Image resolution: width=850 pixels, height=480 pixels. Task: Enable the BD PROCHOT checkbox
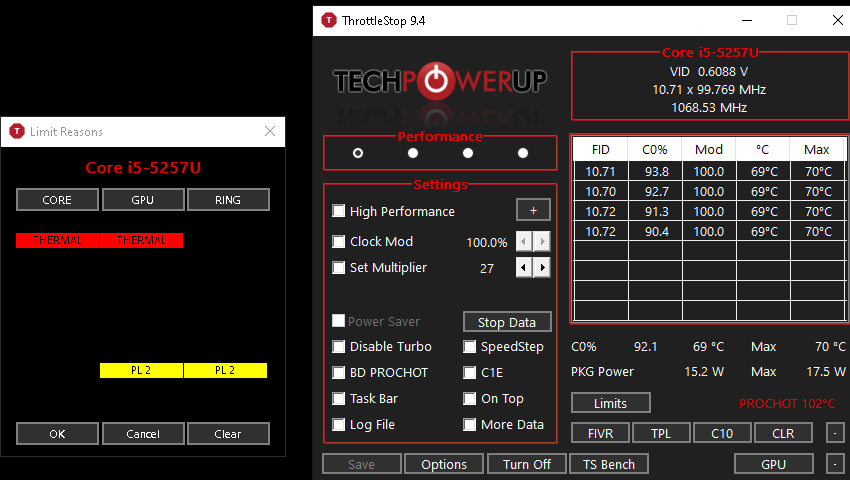click(x=338, y=373)
